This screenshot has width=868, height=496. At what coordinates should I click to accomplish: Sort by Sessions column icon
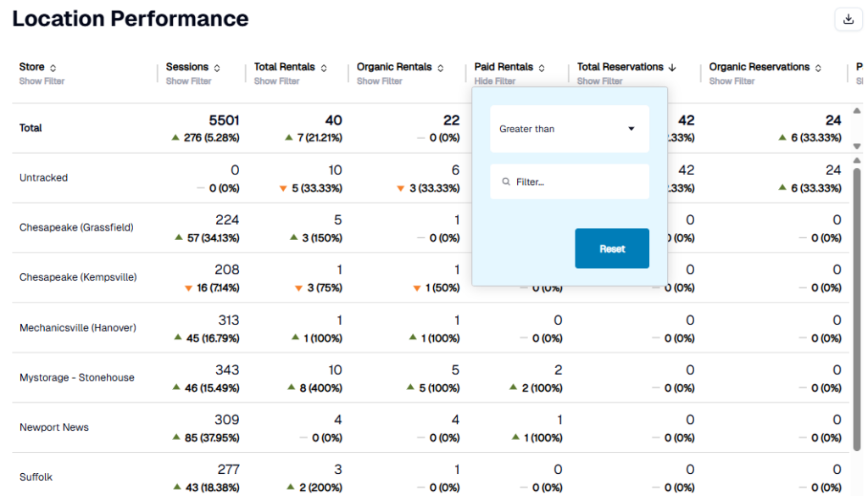[x=217, y=68]
